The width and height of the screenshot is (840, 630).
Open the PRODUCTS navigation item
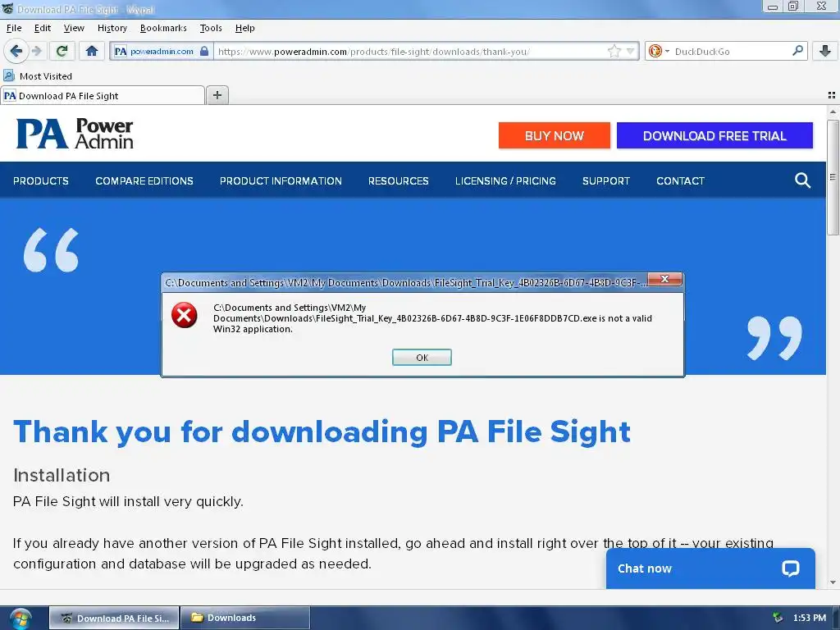tap(41, 181)
